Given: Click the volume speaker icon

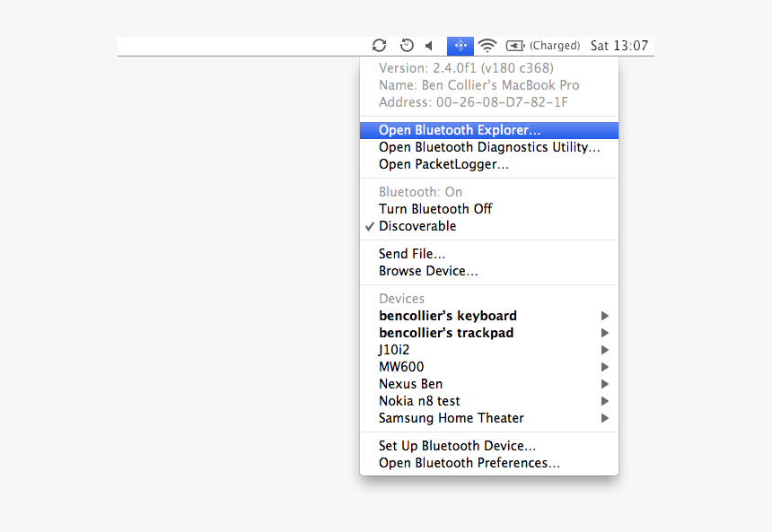Looking at the screenshot, I should pos(428,45).
